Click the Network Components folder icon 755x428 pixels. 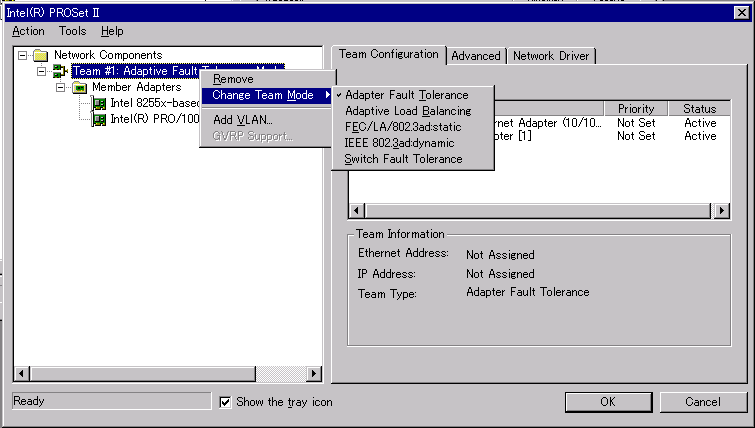tap(40, 55)
